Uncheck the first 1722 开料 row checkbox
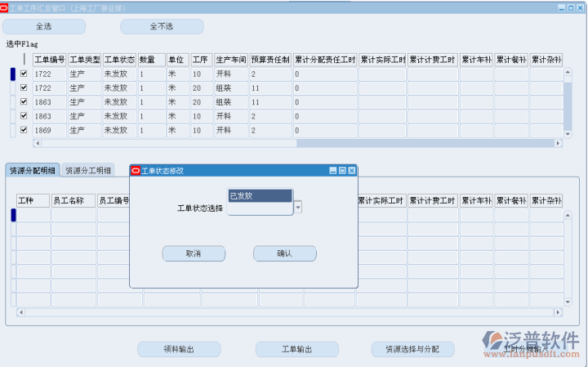The height and width of the screenshot is (367, 588). coord(24,74)
